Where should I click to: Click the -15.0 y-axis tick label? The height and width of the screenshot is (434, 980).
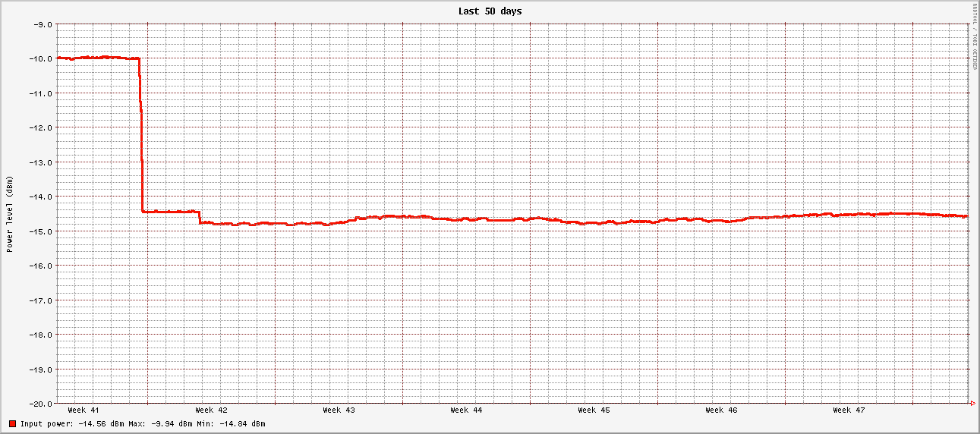tap(39, 231)
